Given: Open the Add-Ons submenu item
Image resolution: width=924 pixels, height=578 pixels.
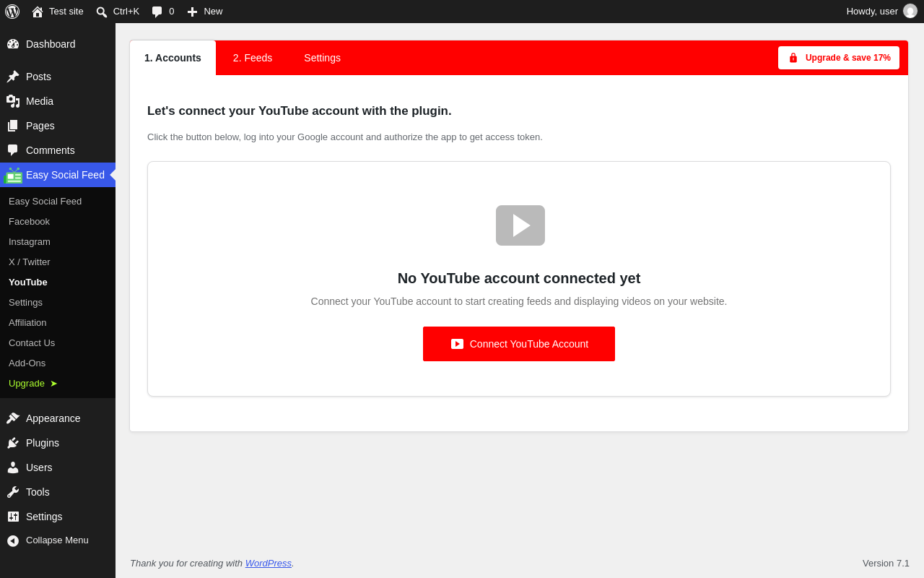Looking at the screenshot, I should point(58,363).
